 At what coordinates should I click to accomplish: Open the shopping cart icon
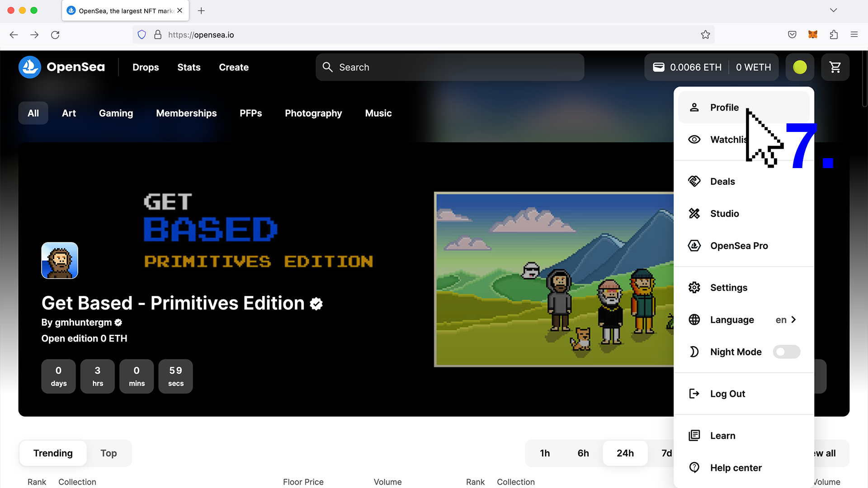[835, 67]
